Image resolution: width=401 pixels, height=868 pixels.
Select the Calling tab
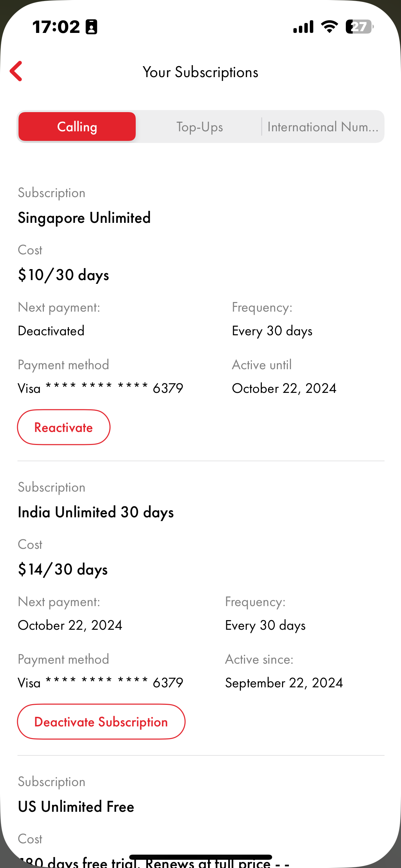pos(77,126)
